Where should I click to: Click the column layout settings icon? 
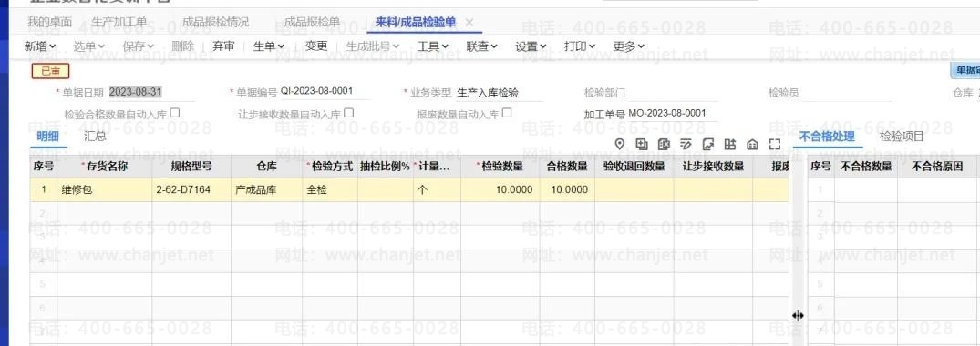click(x=730, y=144)
